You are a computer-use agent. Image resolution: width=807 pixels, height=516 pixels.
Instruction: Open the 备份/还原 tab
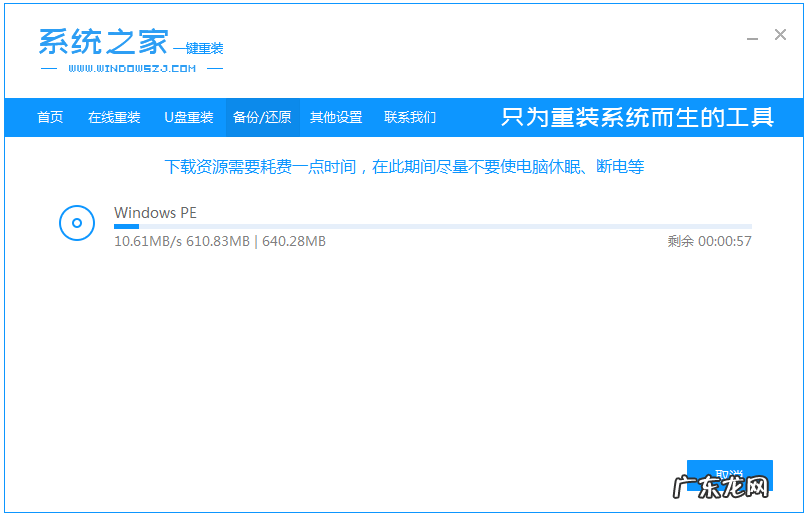point(262,117)
